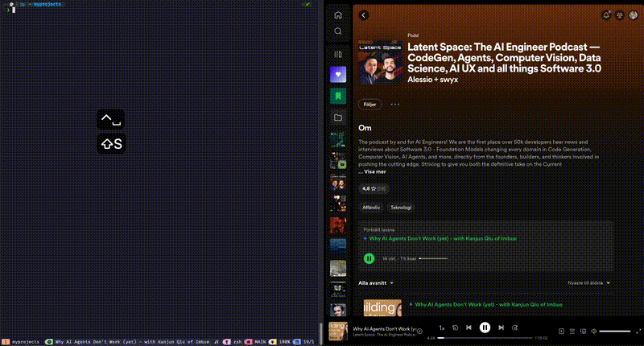Pause episode using green button in card
644x346 pixels.
tap(369, 258)
